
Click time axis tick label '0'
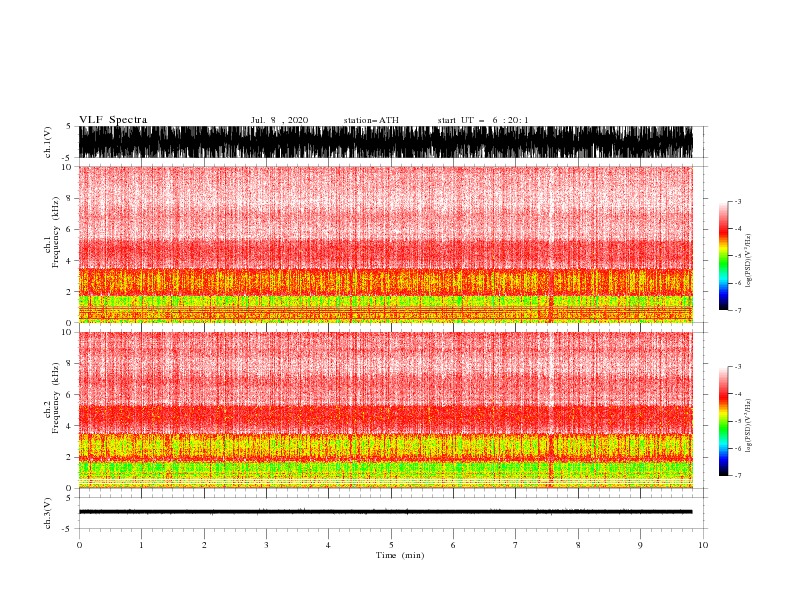point(79,545)
